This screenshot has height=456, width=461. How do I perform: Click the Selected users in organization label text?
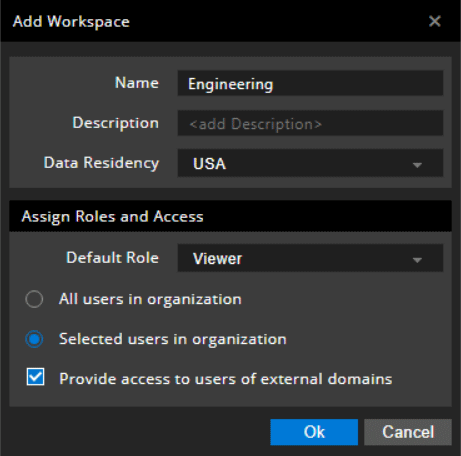(173, 339)
